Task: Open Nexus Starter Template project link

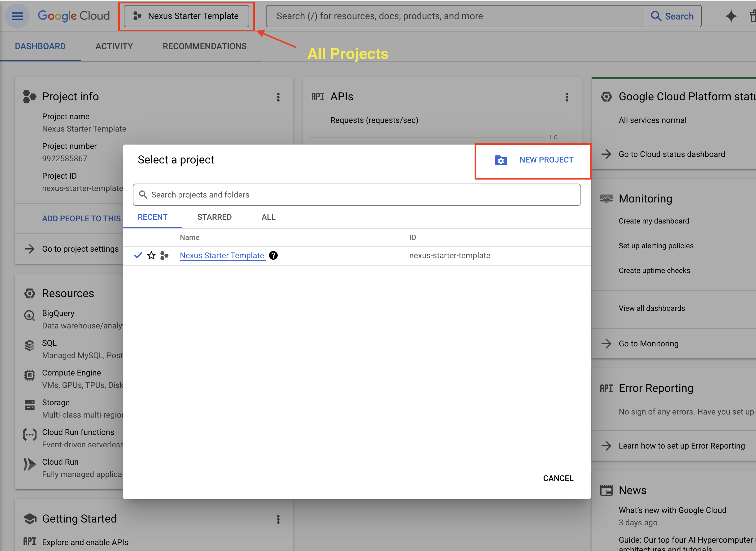Action: 222,255
